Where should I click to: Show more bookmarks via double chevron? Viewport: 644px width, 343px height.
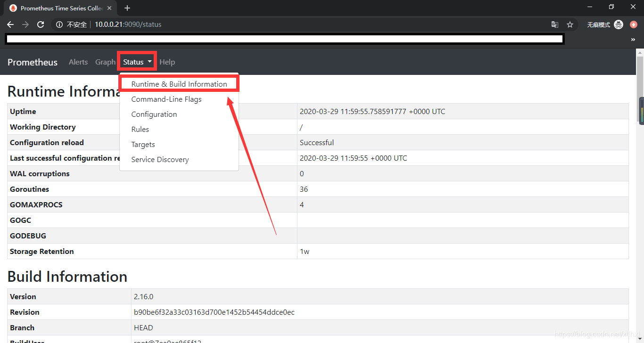tap(633, 40)
